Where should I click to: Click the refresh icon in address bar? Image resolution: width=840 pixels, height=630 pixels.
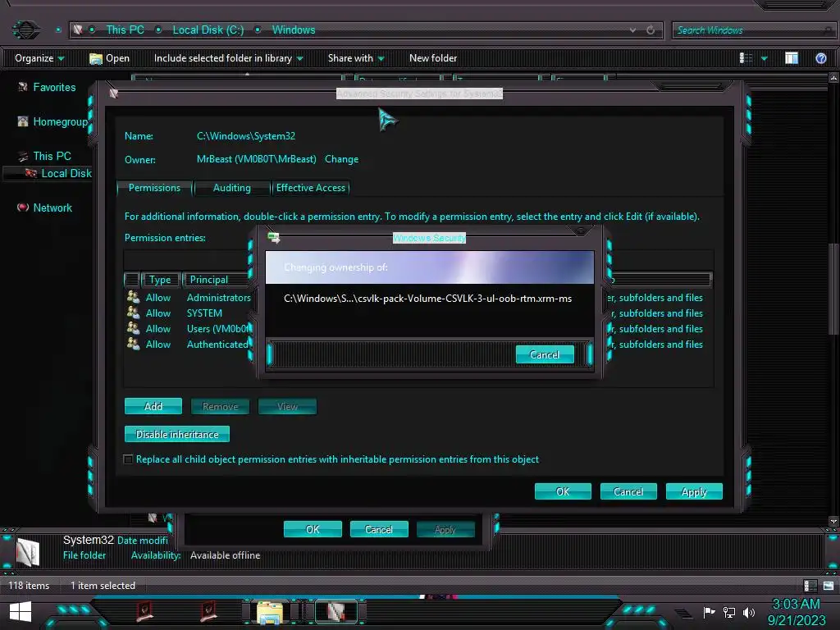(x=651, y=30)
